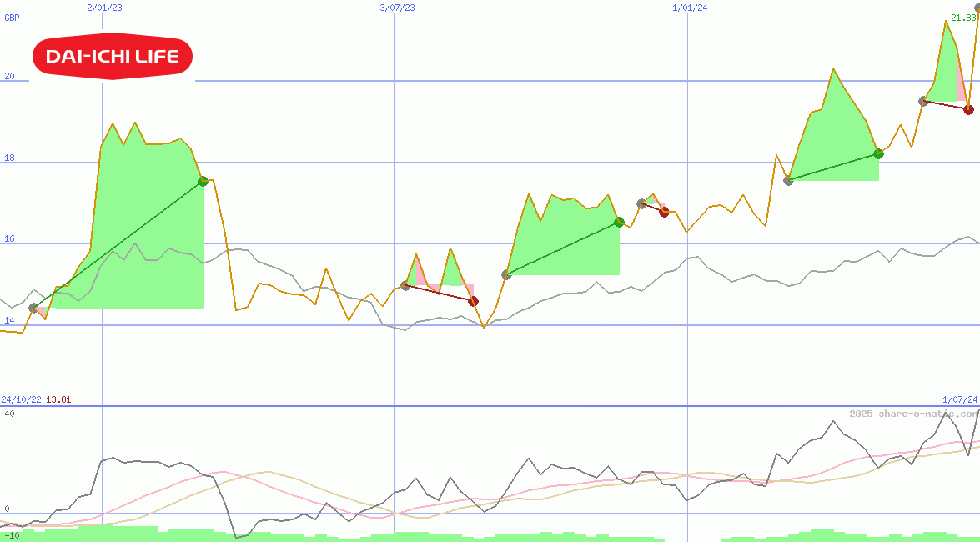Image resolution: width=980 pixels, height=542 pixels.
Task: Click the starting price value 13.81
Action: click(58, 399)
